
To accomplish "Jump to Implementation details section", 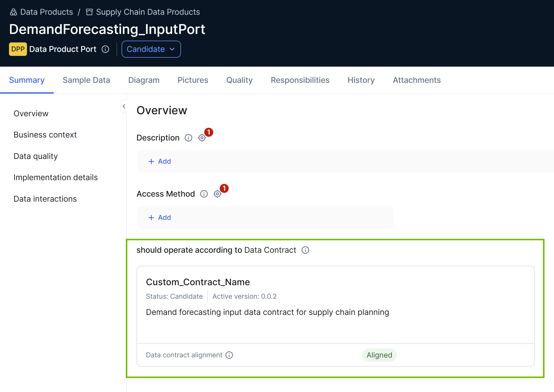I will coord(56,177).
